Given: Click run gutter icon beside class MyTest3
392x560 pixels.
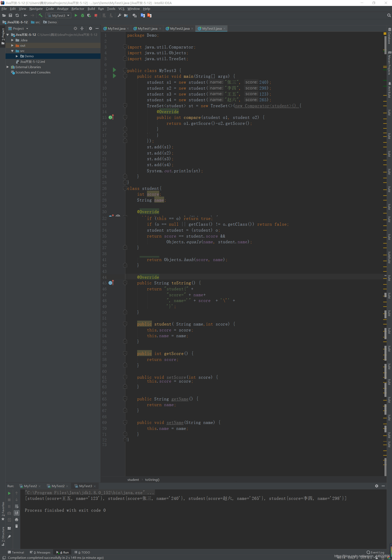Looking at the screenshot, I should [x=114, y=70].
